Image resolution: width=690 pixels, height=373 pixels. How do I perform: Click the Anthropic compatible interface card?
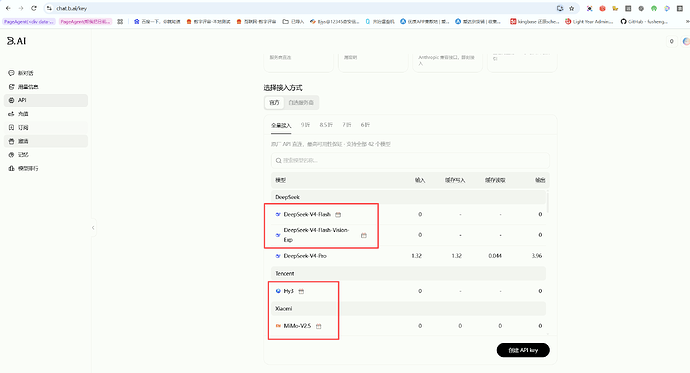click(x=448, y=62)
